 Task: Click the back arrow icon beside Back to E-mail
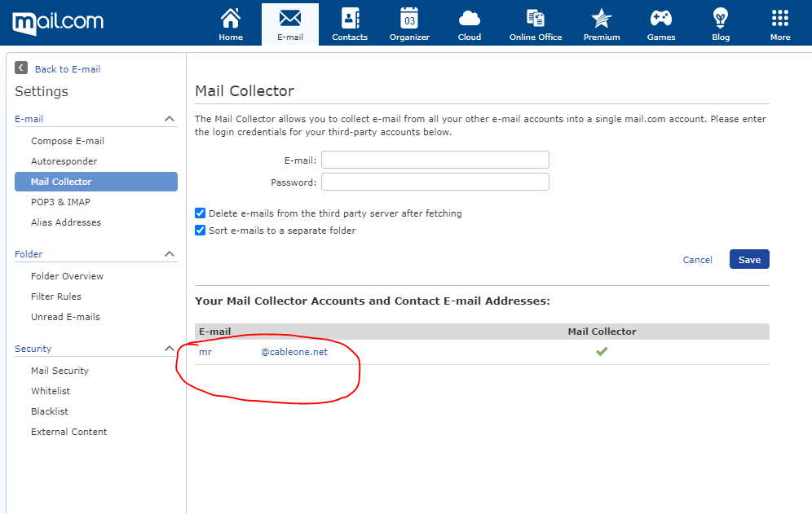tap(21, 68)
